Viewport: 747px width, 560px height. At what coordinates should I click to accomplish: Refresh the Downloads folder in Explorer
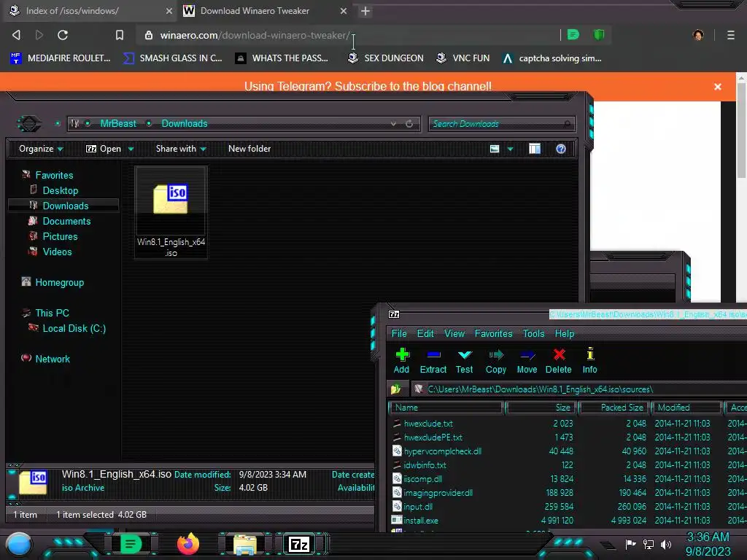point(409,123)
